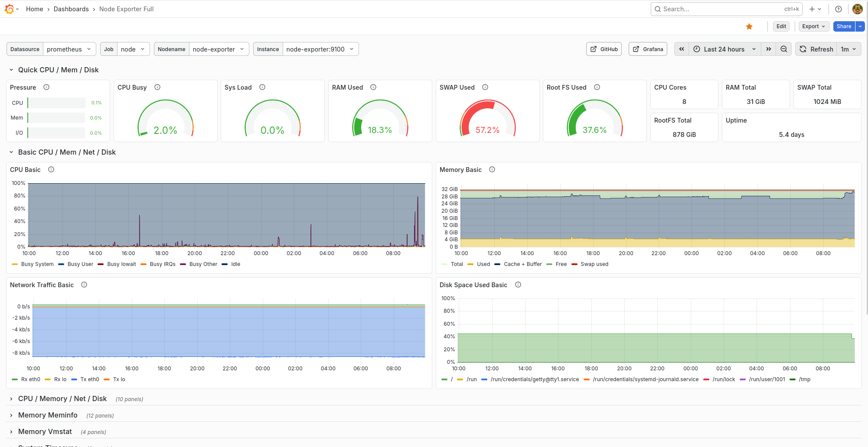
Task: Toggle Busy System series in CPU legend
Action: pos(37,264)
